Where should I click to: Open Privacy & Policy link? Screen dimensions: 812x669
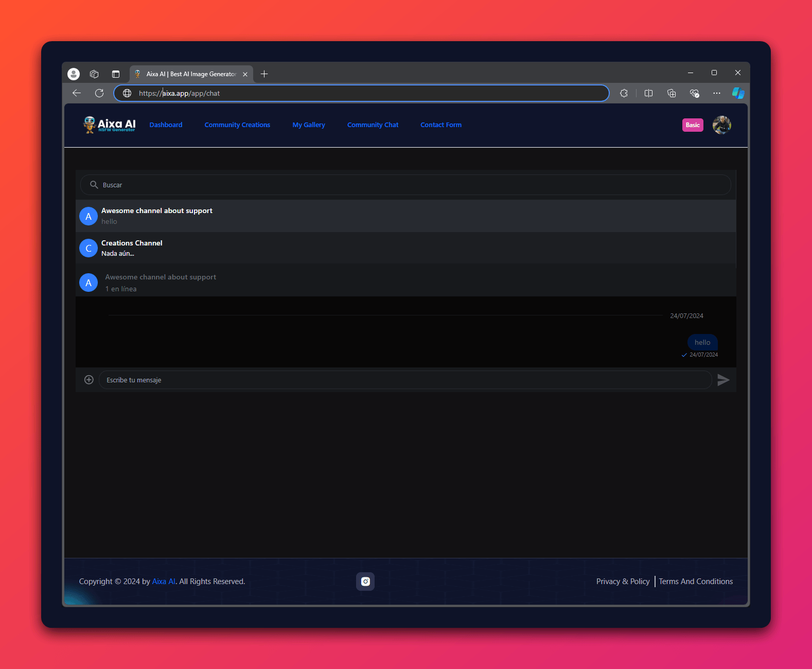(x=623, y=582)
